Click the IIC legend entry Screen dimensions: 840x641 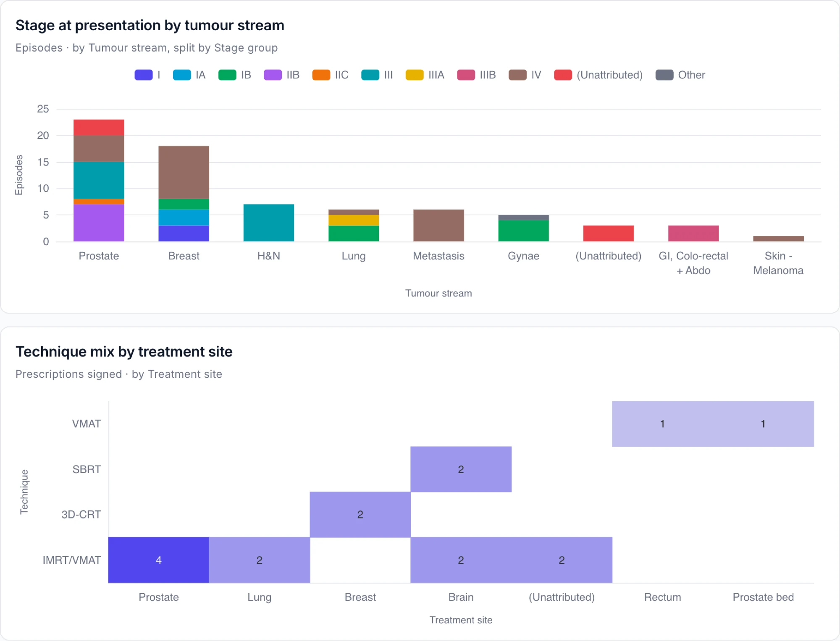coord(331,75)
